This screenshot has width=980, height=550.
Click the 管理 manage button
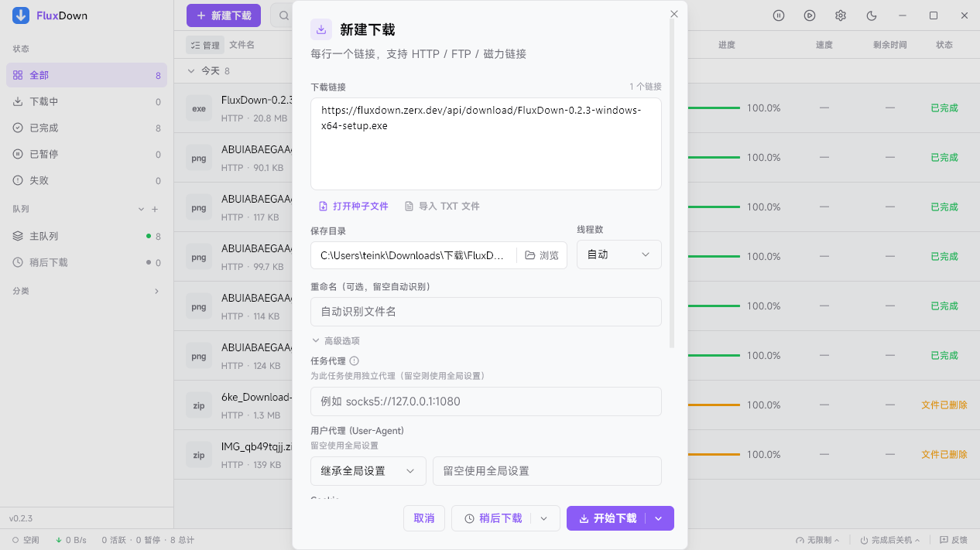point(205,45)
